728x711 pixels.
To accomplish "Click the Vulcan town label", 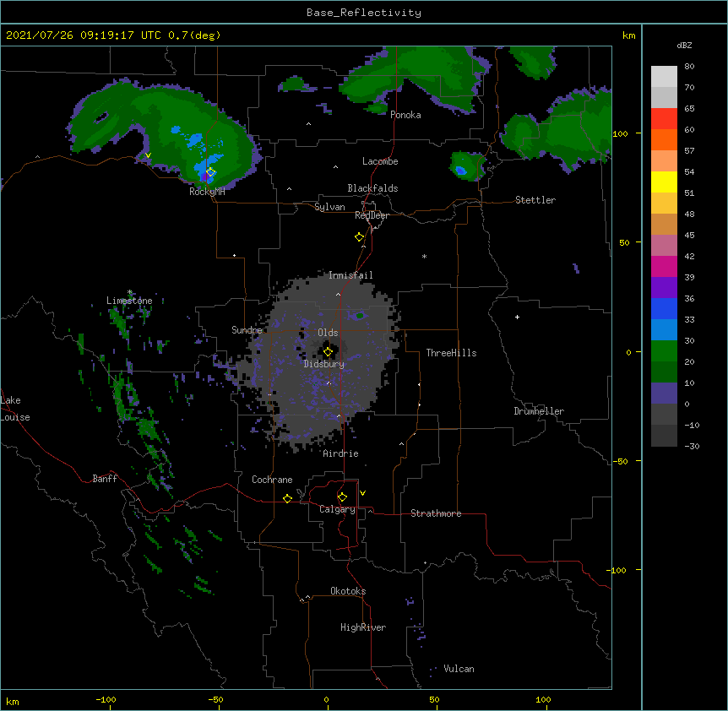I will [x=459, y=669].
